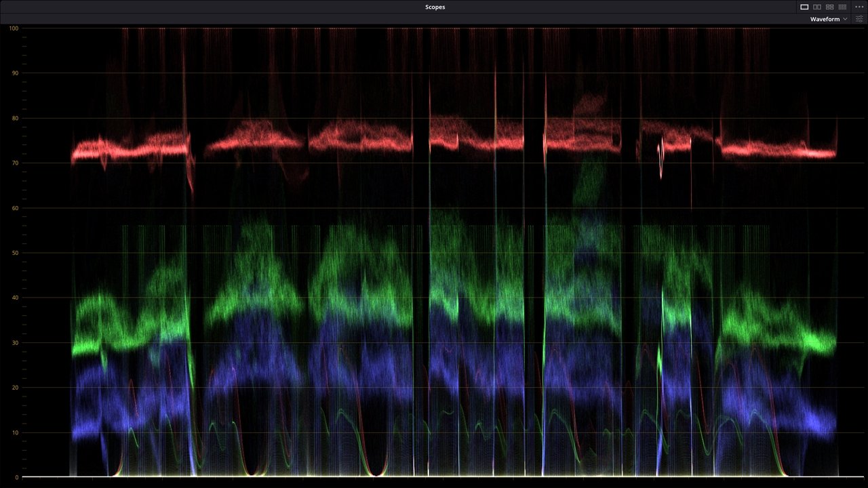Click the 40 scale label

[14, 298]
